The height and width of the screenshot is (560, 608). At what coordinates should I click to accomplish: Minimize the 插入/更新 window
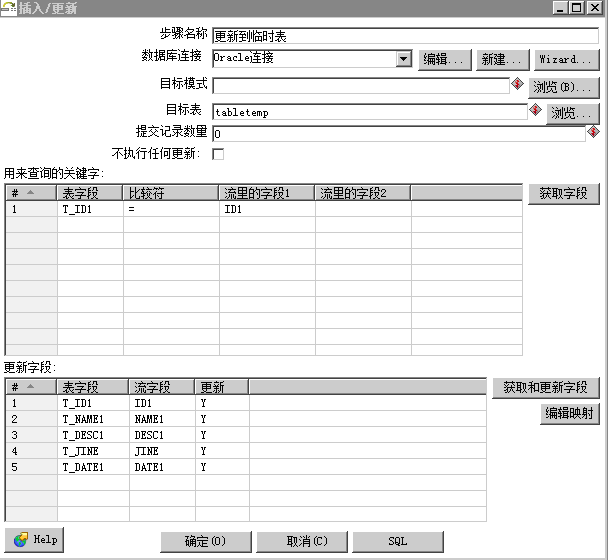click(x=560, y=7)
